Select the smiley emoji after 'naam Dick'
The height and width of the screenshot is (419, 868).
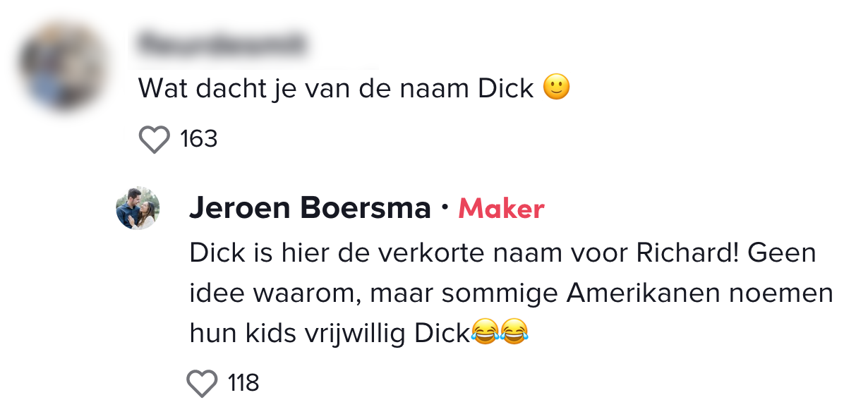pyautogui.click(x=556, y=87)
